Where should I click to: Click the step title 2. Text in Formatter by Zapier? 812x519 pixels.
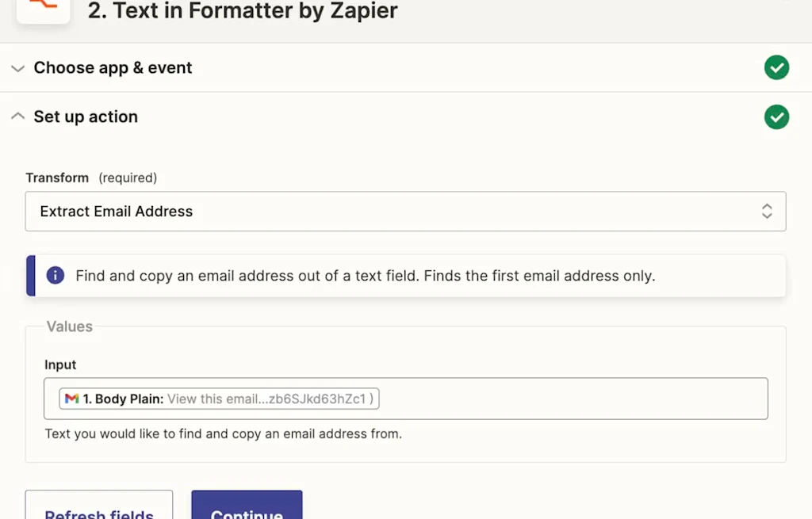tap(242, 11)
